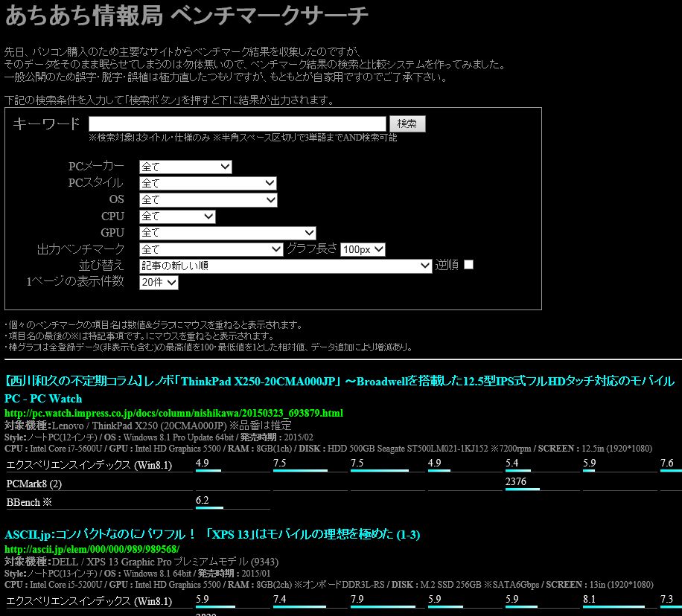Image resolution: width=682 pixels, height=616 pixels.
Task: Open the PCメーカー dropdown
Action: (185, 167)
